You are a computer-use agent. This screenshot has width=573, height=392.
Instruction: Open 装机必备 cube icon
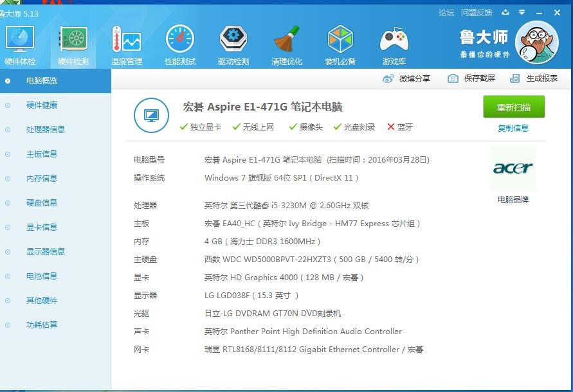(x=340, y=39)
